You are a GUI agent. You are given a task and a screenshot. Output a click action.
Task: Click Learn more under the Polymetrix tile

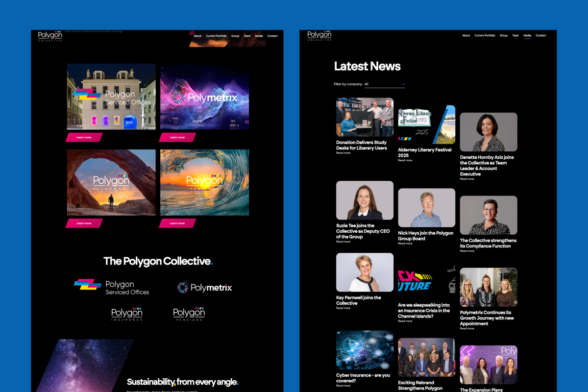176,137
